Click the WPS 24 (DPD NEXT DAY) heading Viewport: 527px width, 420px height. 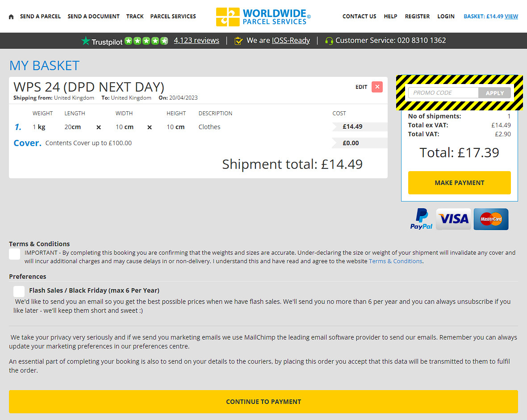(x=89, y=87)
